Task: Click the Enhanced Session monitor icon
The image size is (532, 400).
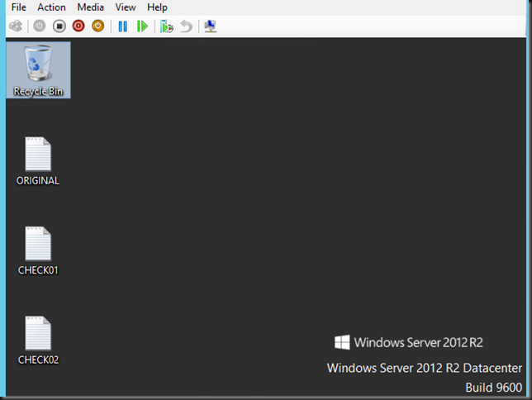Action: [x=211, y=26]
